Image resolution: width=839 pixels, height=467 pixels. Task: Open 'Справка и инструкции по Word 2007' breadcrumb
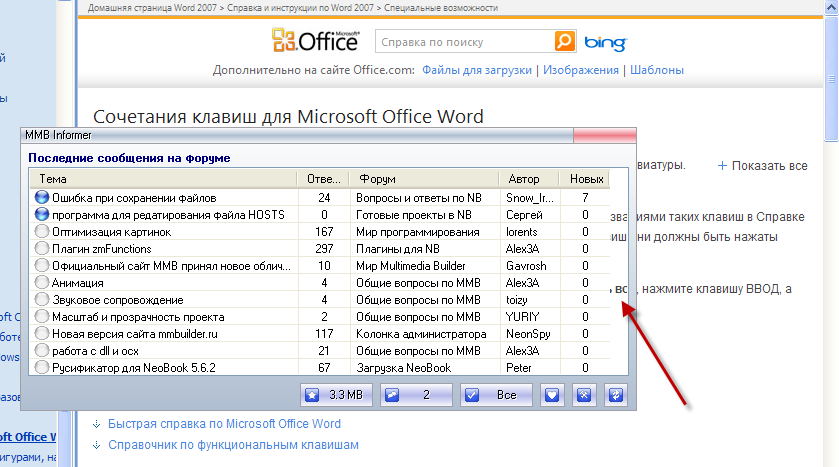point(300,8)
